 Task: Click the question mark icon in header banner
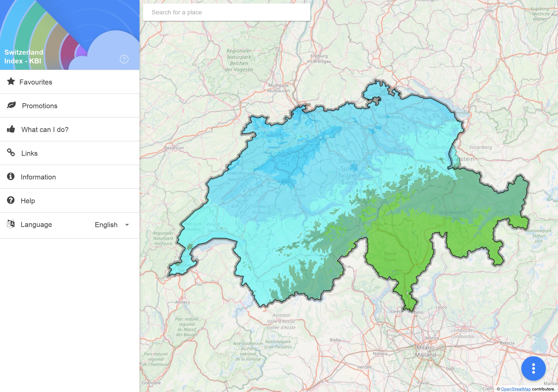124,59
